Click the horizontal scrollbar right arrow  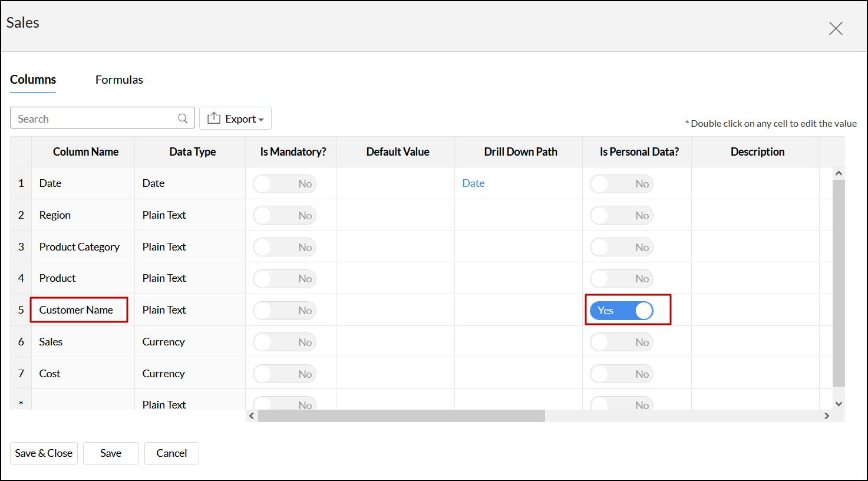[x=827, y=416]
